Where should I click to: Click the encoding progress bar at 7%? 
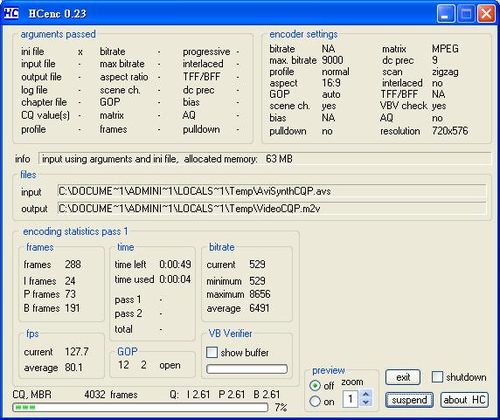coord(140,407)
